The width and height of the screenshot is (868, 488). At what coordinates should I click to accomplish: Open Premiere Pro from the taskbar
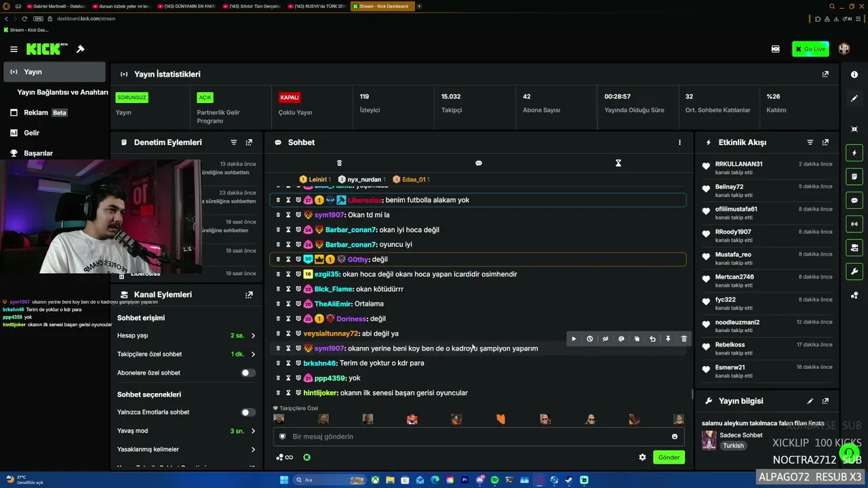(x=465, y=481)
